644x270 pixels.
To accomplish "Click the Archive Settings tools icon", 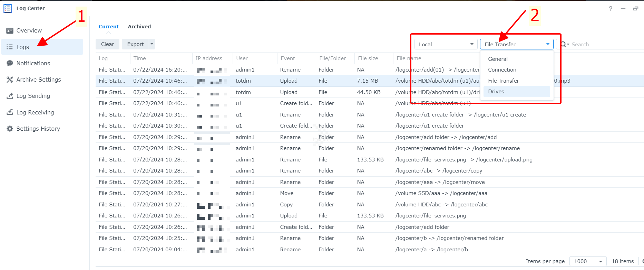I will [10, 80].
